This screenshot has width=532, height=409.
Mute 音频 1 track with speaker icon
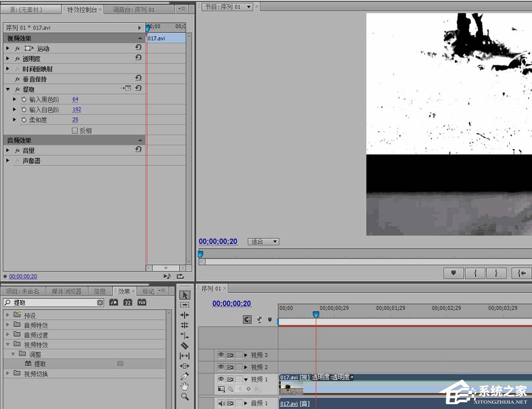(221, 404)
